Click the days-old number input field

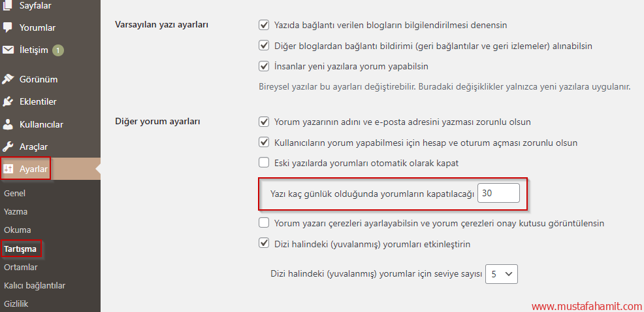[x=498, y=193]
